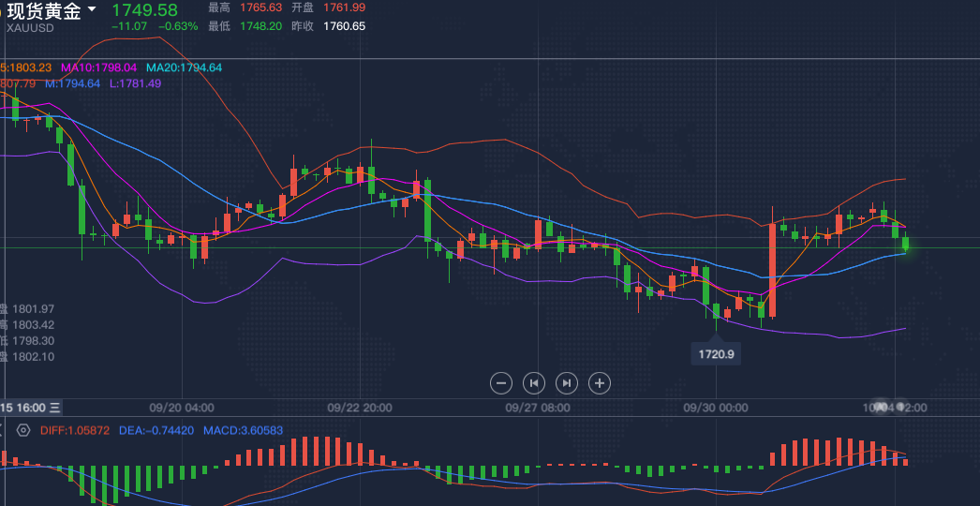Click the 现货黄金 instrument title
980x506 pixels.
(43, 10)
